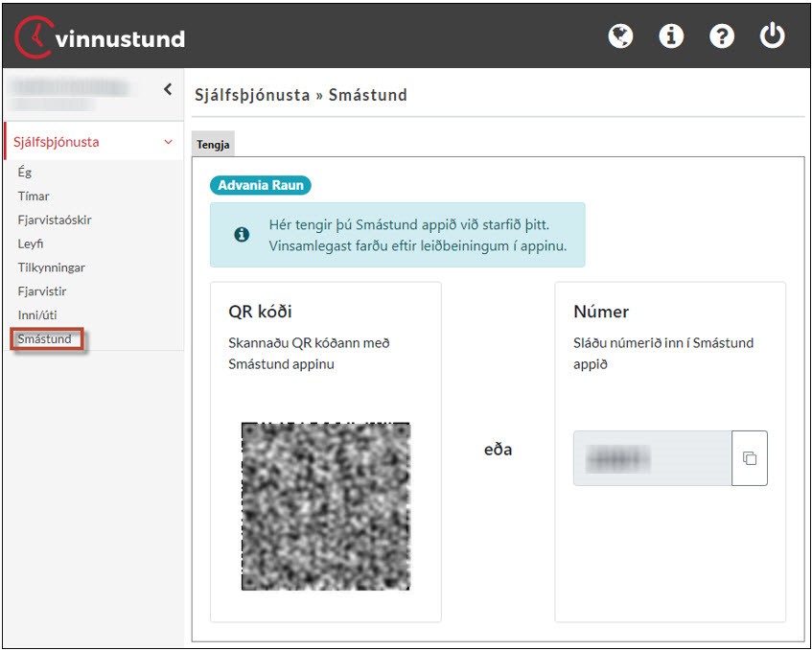Open Fjarvistaóskir in the sidebar

55,220
